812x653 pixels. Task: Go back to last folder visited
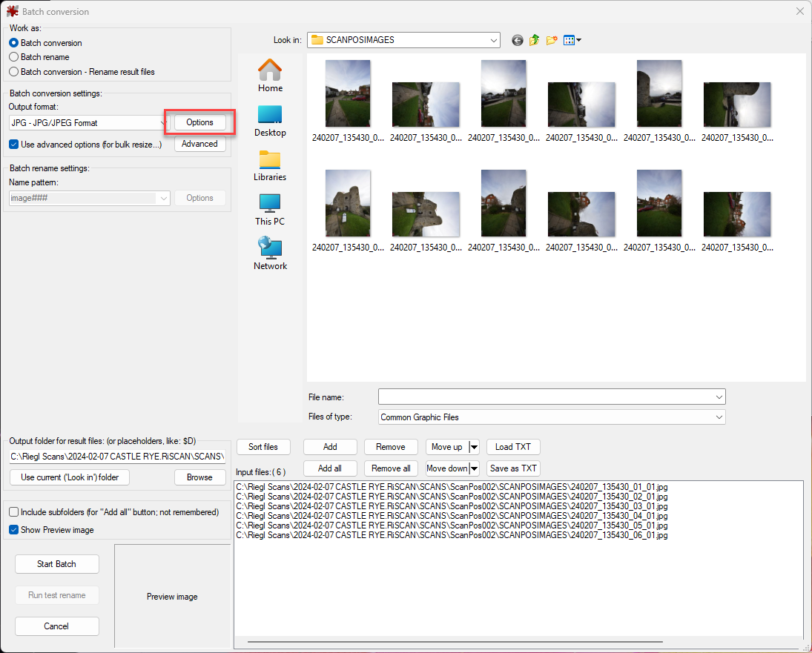click(x=518, y=40)
